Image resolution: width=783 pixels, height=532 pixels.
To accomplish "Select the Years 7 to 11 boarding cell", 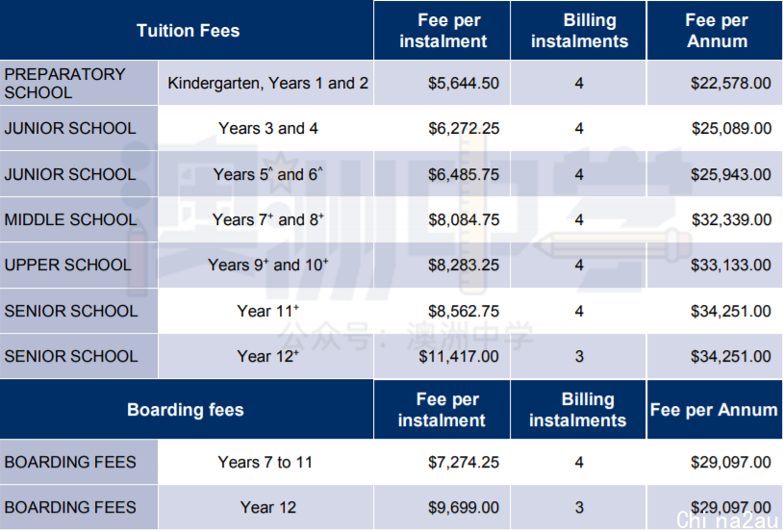I will point(265,462).
